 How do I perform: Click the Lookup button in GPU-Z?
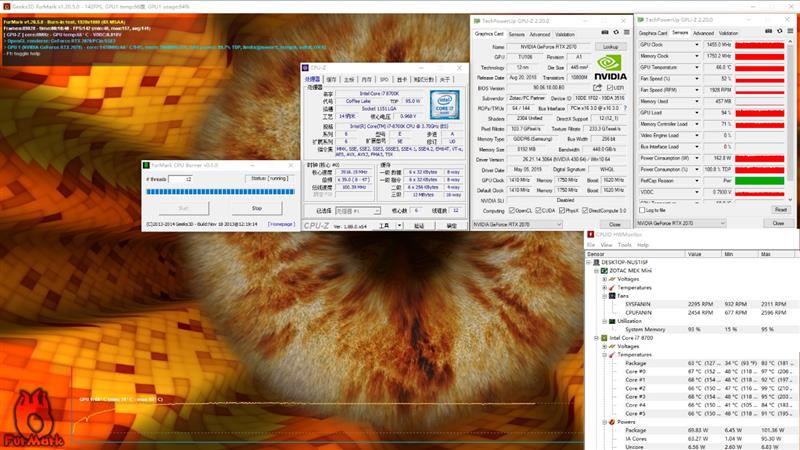pyautogui.click(x=610, y=46)
